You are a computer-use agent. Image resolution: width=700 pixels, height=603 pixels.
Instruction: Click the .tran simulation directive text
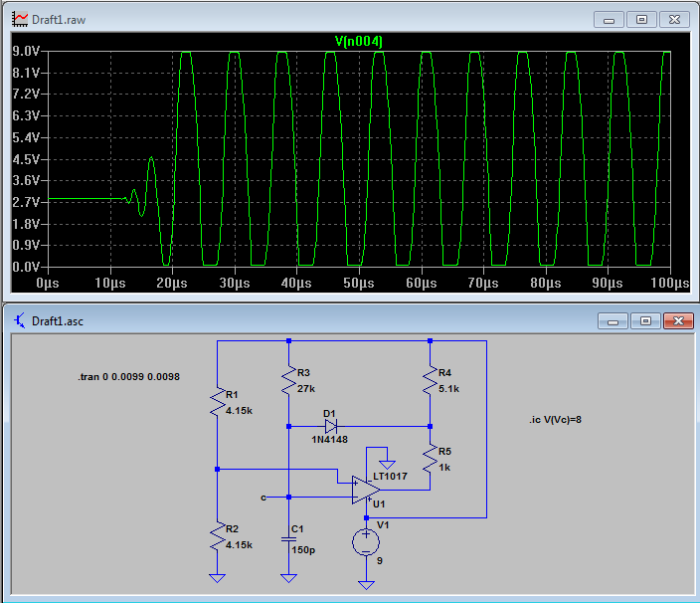pyautogui.click(x=128, y=378)
